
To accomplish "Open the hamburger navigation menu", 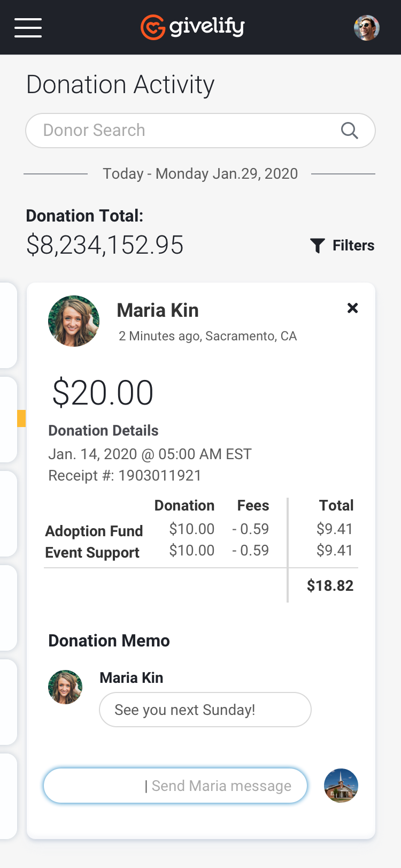I will coord(28,28).
